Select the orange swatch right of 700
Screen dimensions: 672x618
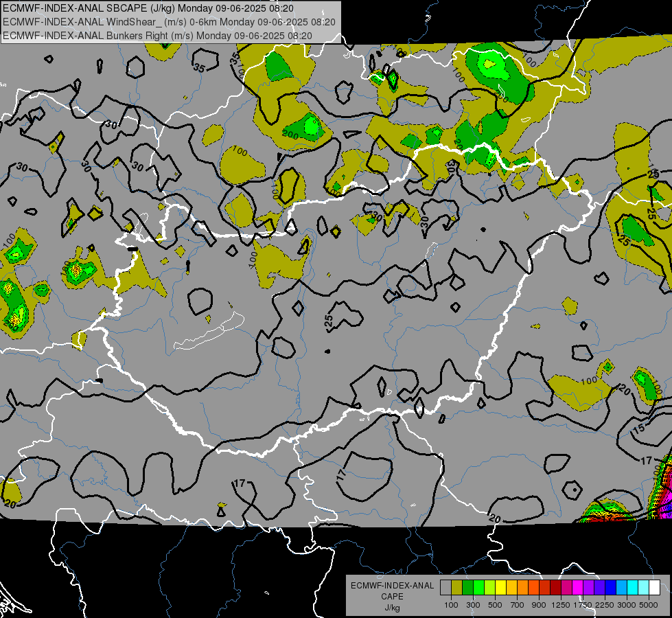click(522, 587)
